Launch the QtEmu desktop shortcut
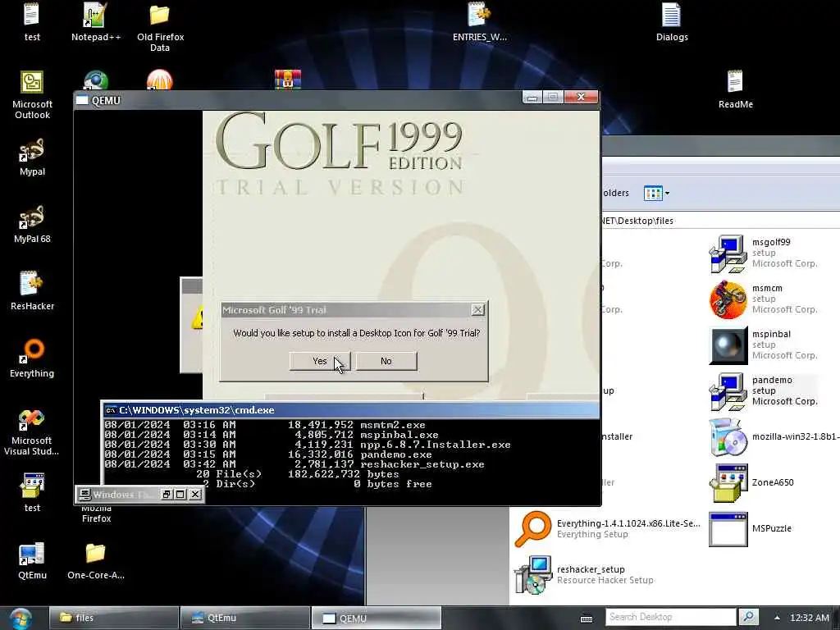Screen dimensions: 840x630 tap(32, 560)
